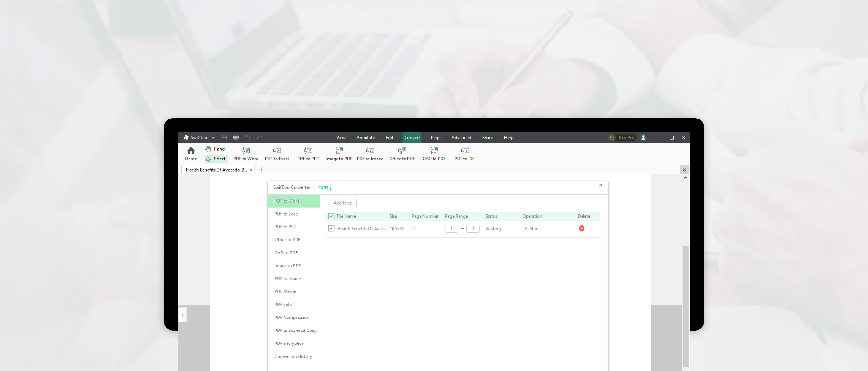Click the Page Number column header
The height and width of the screenshot is (371, 868).
pyautogui.click(x=425, y=216)
